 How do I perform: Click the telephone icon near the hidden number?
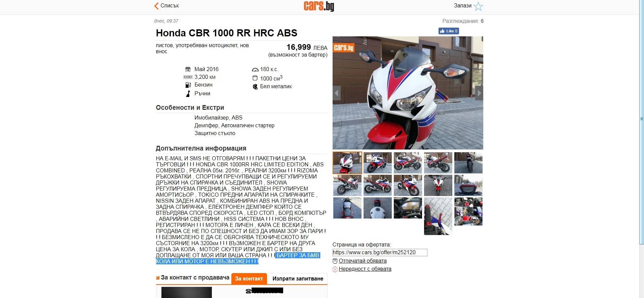click(x=248, y=291)
